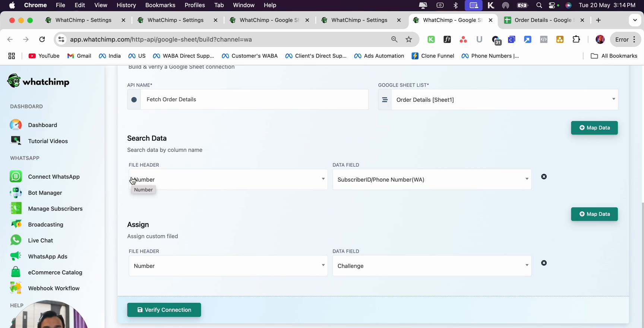The image size is (644, 328).
Task: Open WhatsApp Ads section
Action: pos(38,256)
